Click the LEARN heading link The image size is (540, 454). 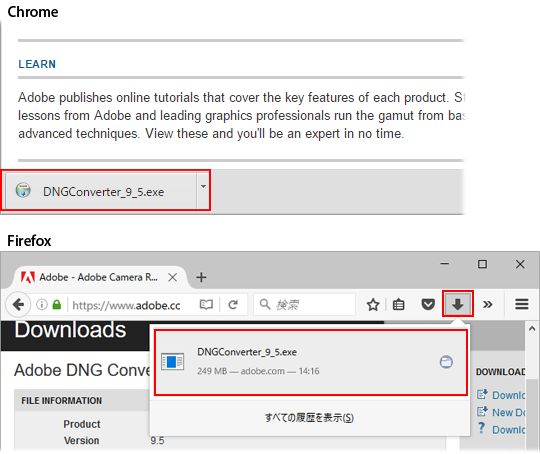pyautogui.click(x=37, y=64)
